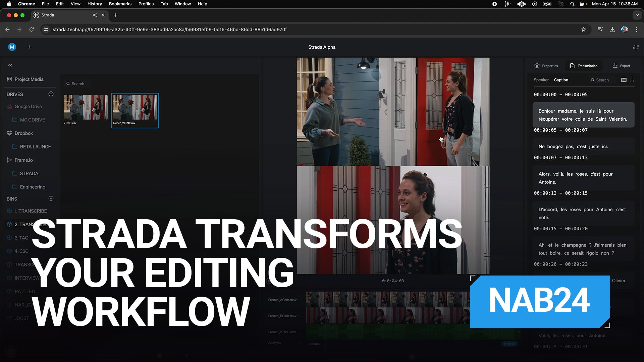Image resolution: width=644 pixels, height=362 pixels.
Task: Open Chrome profile avatar
Action: pyautogui.click(x=625, y=29)
